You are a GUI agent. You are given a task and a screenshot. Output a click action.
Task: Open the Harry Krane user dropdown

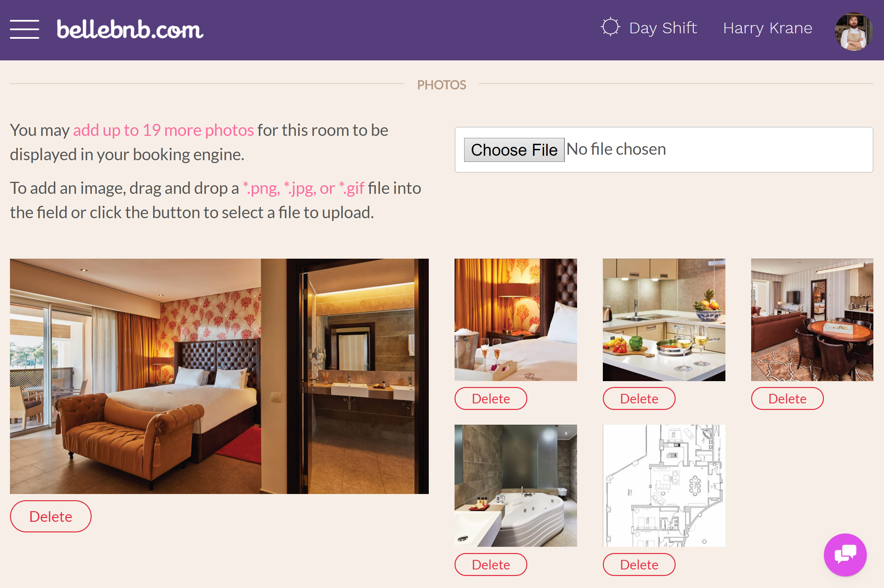[x=852, y=30]
